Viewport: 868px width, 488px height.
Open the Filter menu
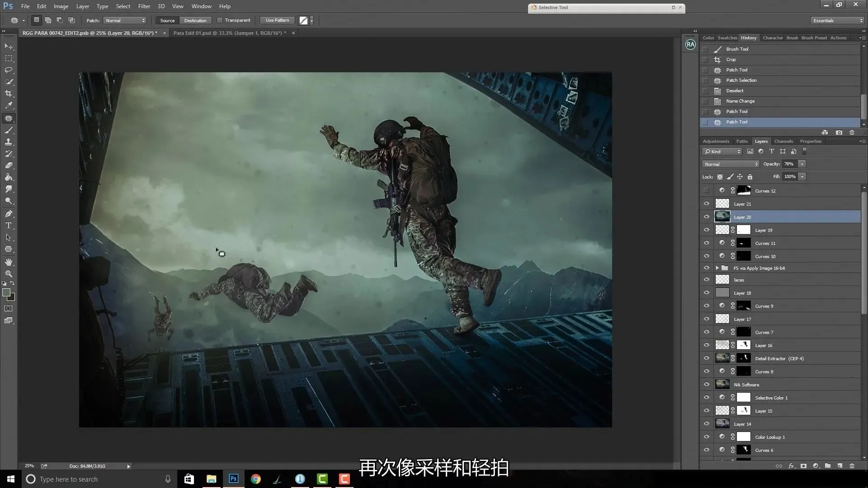pyautogui.click(x=144, y=6)
